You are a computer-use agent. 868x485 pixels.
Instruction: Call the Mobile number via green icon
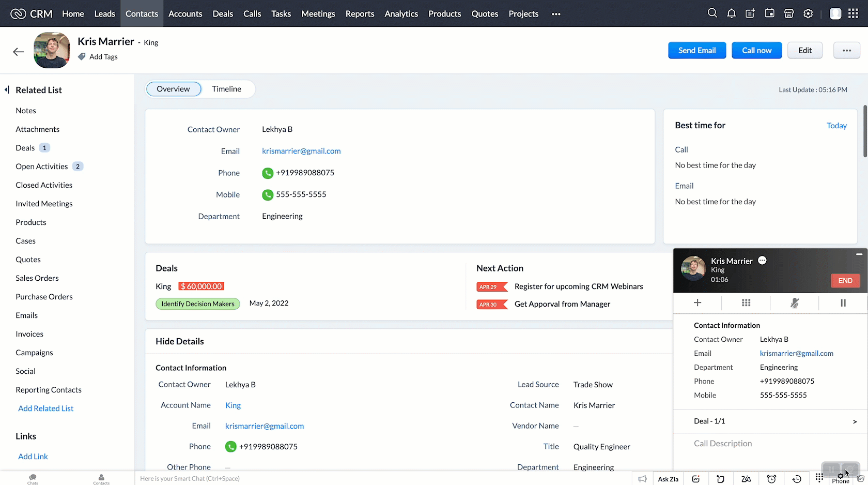[x=268, y=194]
